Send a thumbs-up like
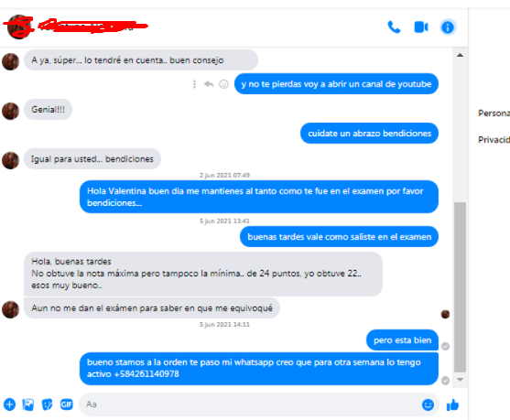 (452, 405)
